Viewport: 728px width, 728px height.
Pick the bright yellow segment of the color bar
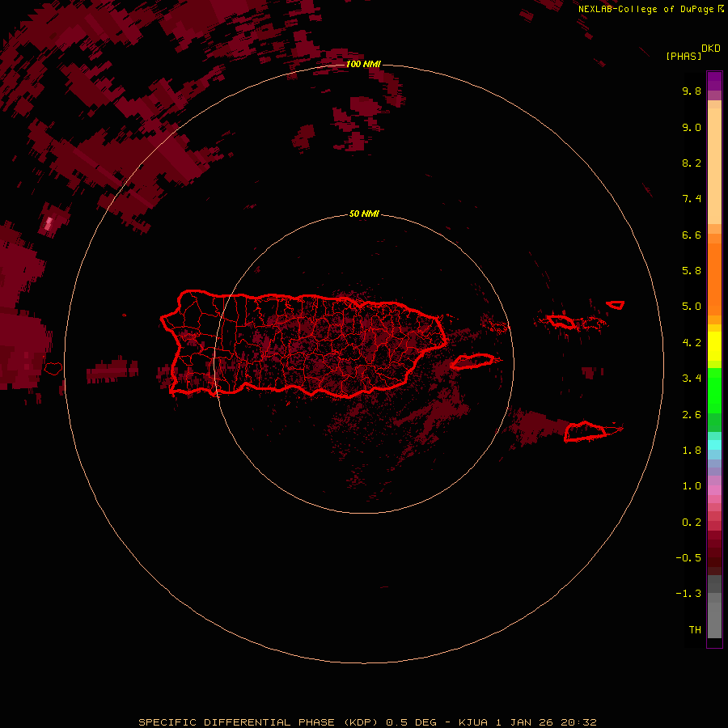(x=714, y=346)
